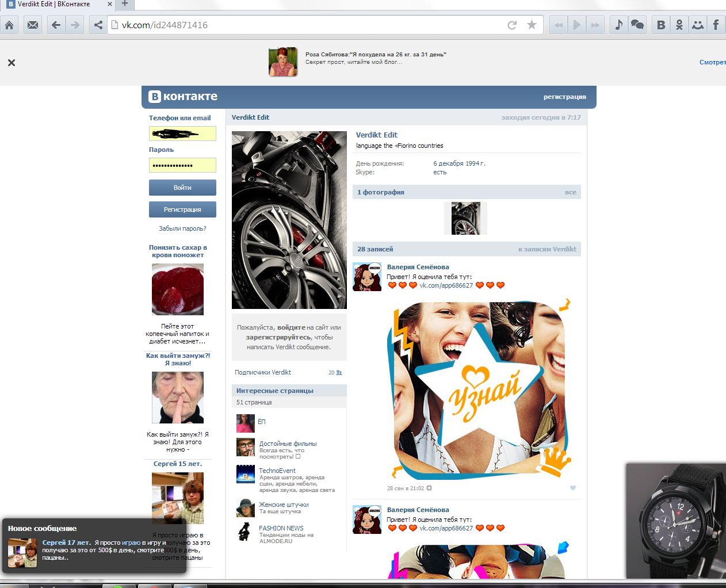Open Женские штучки page link
The width and height of the screenshot is (726, 588).
(x=284, y=505)
